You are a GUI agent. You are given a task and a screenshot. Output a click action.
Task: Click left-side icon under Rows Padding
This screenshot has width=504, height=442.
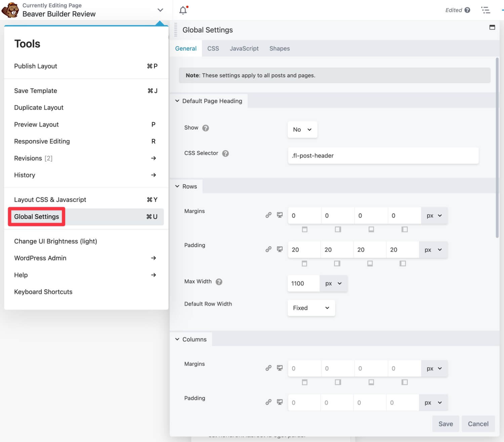point(403,263)
